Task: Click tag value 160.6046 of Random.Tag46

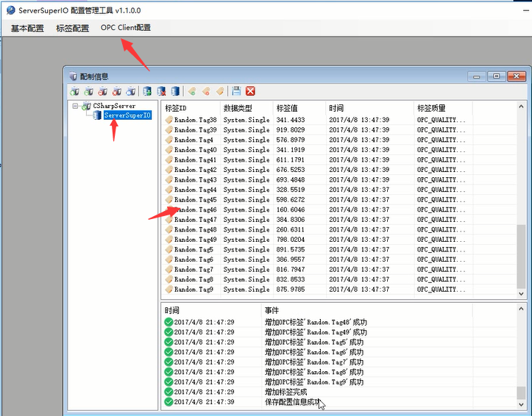Action: [291, 209]
